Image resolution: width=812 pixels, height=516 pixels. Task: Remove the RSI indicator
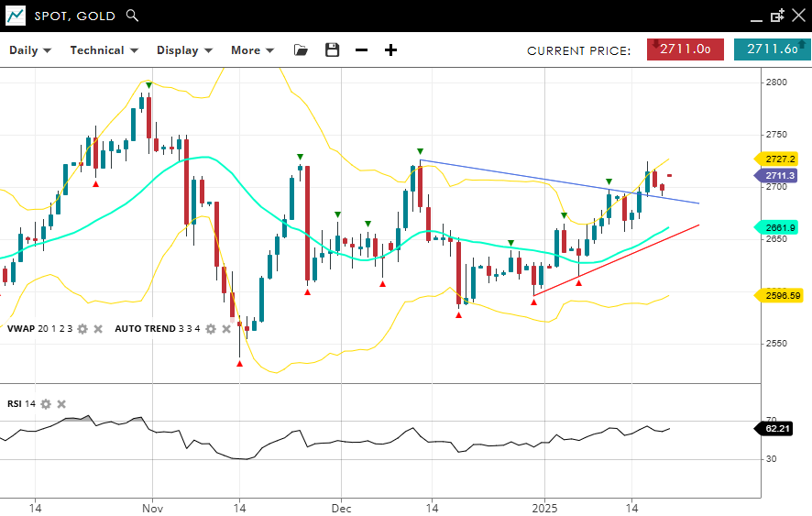coord(61,404)
